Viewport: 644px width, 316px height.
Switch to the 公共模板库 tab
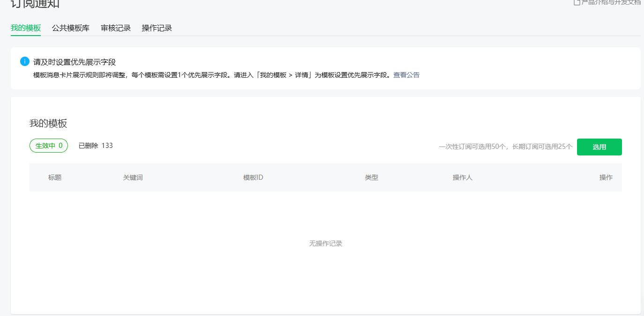pyautogui.click(x=71, y=28)
